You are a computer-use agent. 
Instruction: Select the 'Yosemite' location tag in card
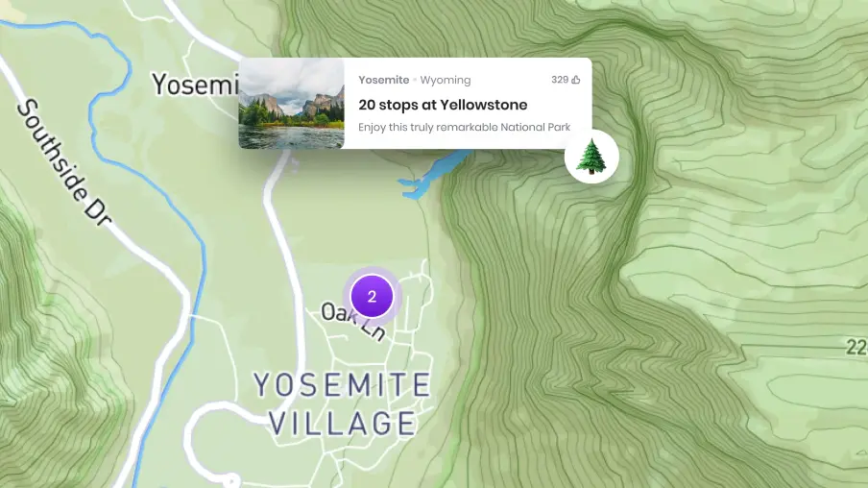384,80
